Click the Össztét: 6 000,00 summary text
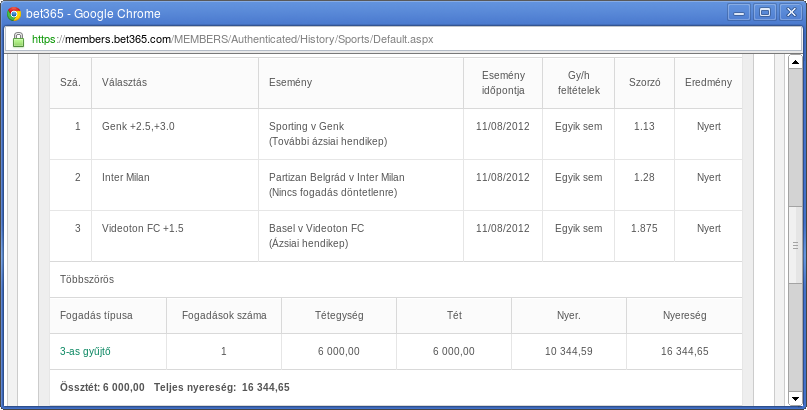 pos(102,387)
